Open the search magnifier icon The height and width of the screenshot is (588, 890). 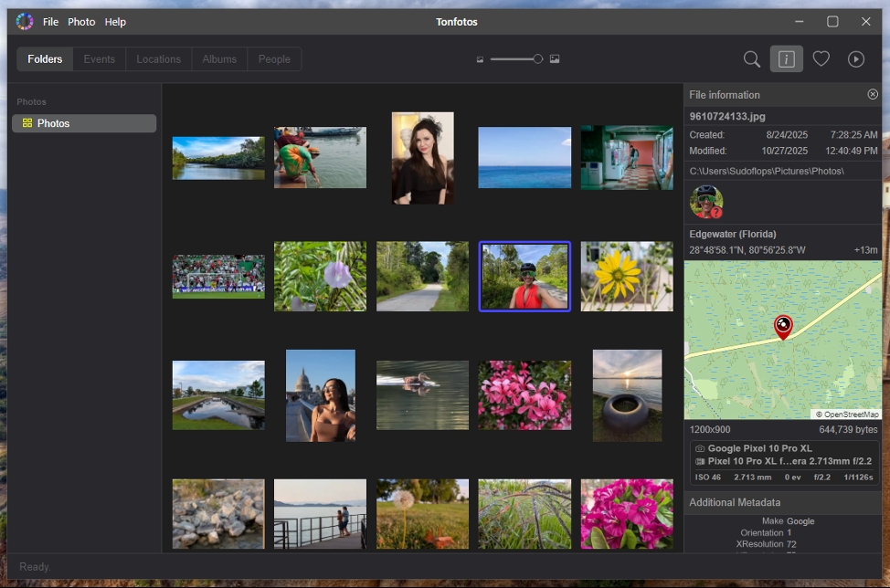(752, 59)
